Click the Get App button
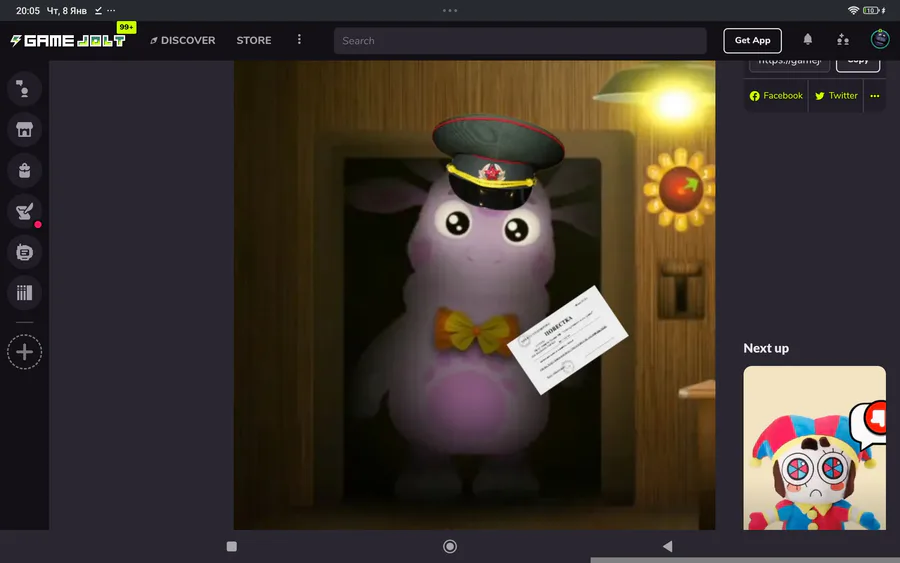900x563 pixels. pyautogui.click(x=752, y=40)
